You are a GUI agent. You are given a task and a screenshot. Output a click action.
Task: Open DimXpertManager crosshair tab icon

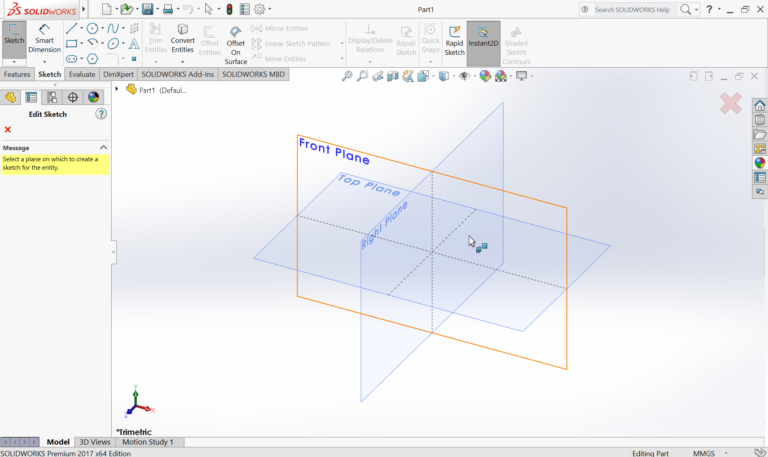click(72, 97)
